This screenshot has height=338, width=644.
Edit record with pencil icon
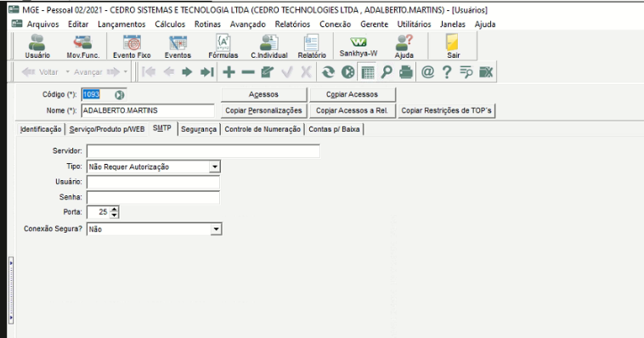click(267, 72)
